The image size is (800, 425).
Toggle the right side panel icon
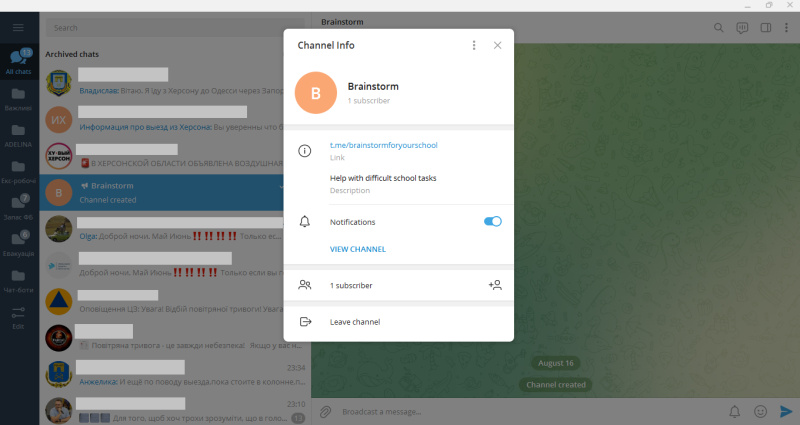coord(766,28)
